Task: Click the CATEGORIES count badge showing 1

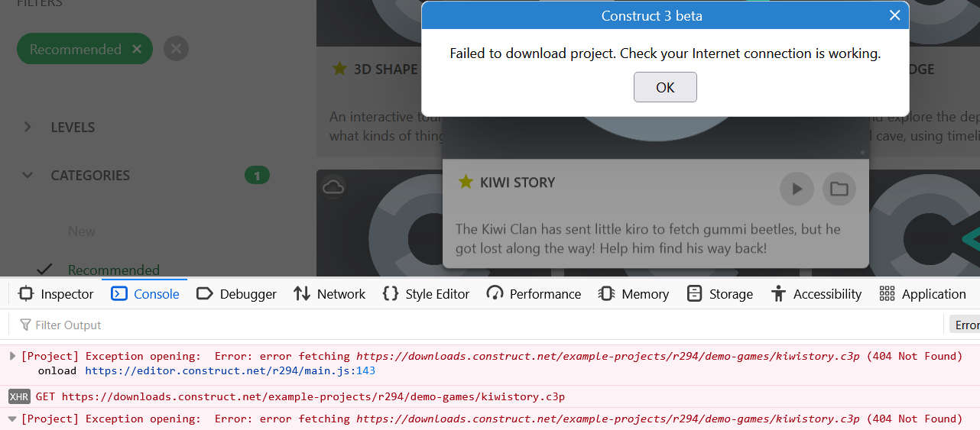Action: [257, 176]
